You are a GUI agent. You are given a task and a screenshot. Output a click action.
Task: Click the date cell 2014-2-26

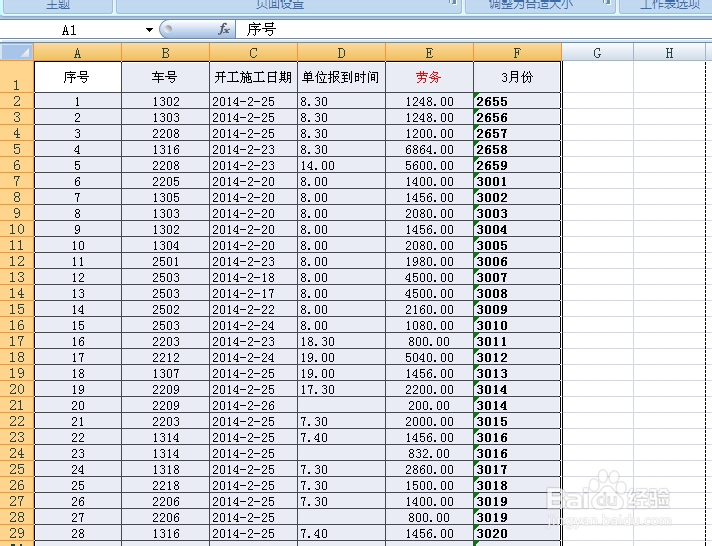253,405
